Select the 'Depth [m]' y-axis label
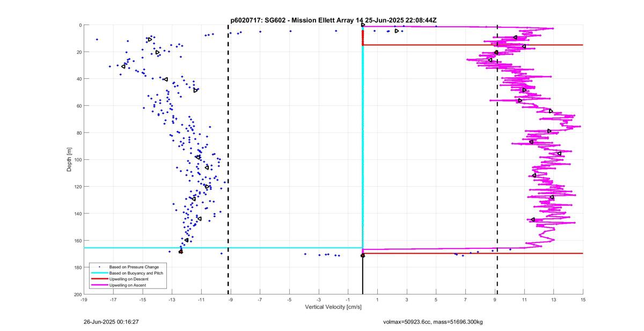This screenshot has height=331, width=644. (69, 160)
